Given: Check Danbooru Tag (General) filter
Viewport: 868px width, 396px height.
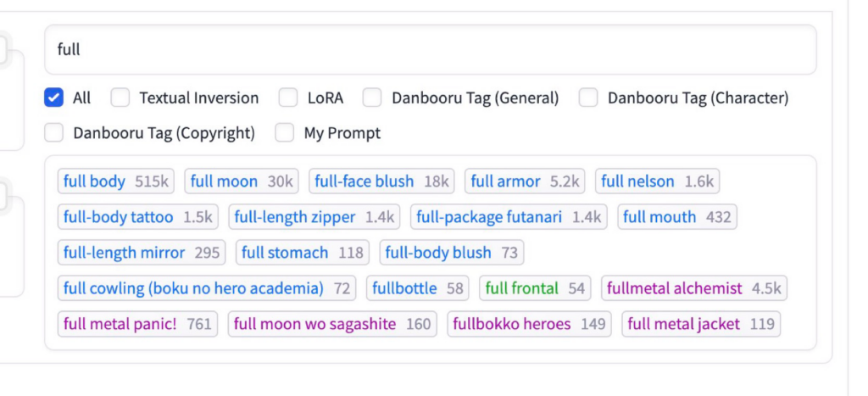Looking at the screenshot, I should [372, 98].
